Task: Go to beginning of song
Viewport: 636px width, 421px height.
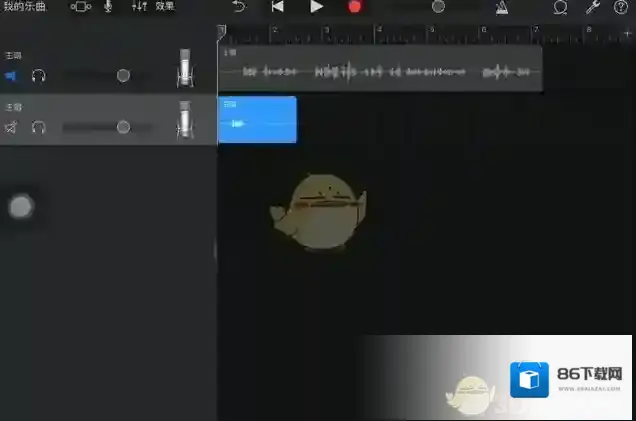Action: click(x=277, y=7)
